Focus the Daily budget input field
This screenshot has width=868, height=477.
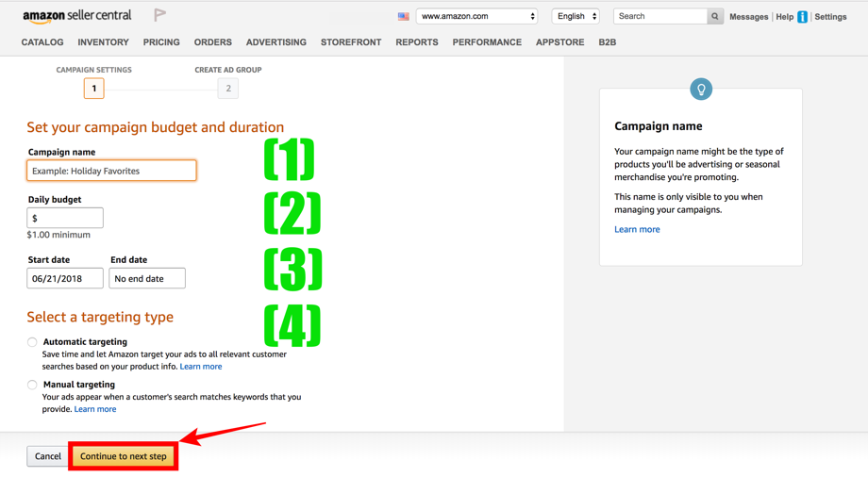65,218
